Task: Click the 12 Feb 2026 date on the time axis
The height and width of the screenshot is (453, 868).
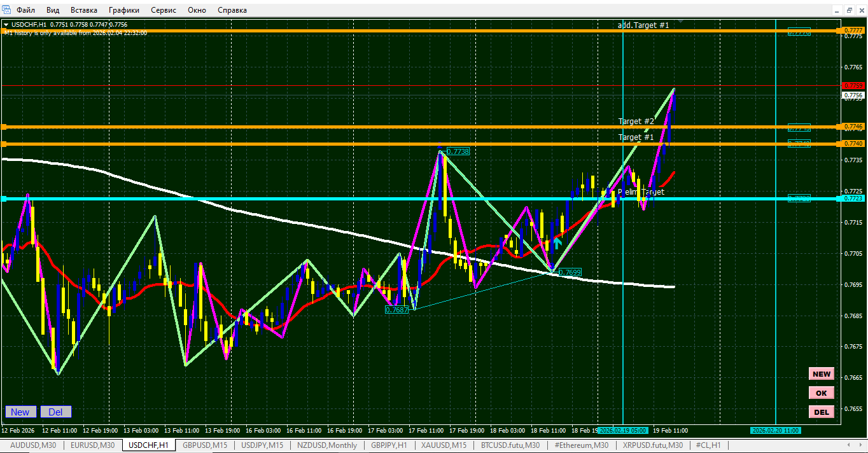Action: 19,430
